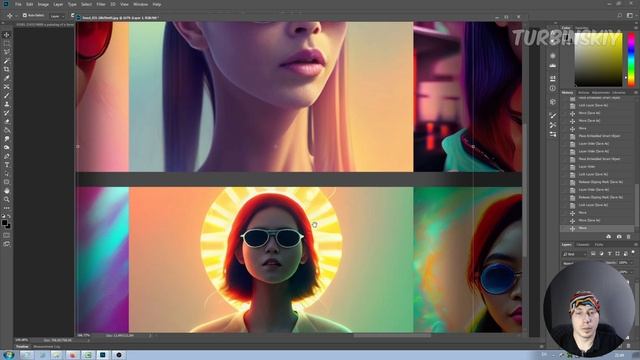Select the Brush tool

[x=7, y=96]
